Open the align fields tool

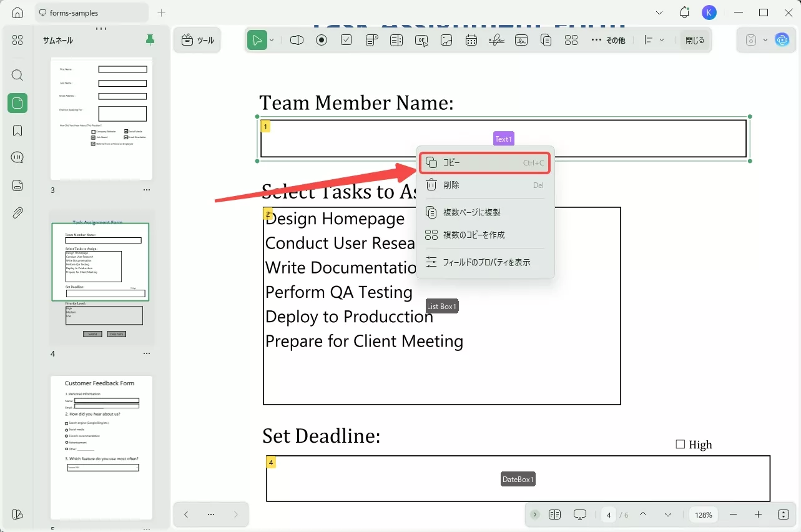(x=649, y=40)
